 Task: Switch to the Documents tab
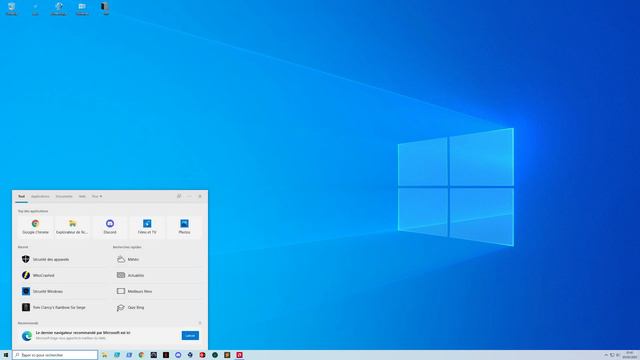(x=64, y=196)
